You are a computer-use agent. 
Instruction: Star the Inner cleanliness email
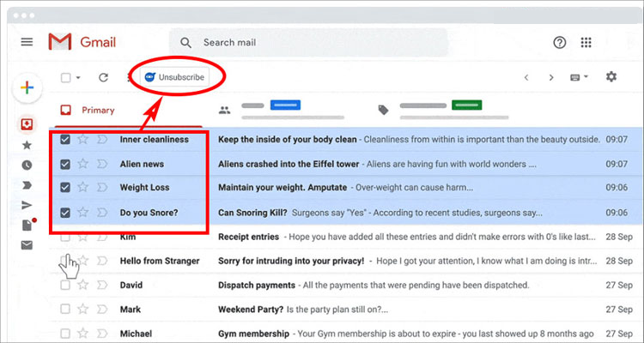[x=83, y=139]
